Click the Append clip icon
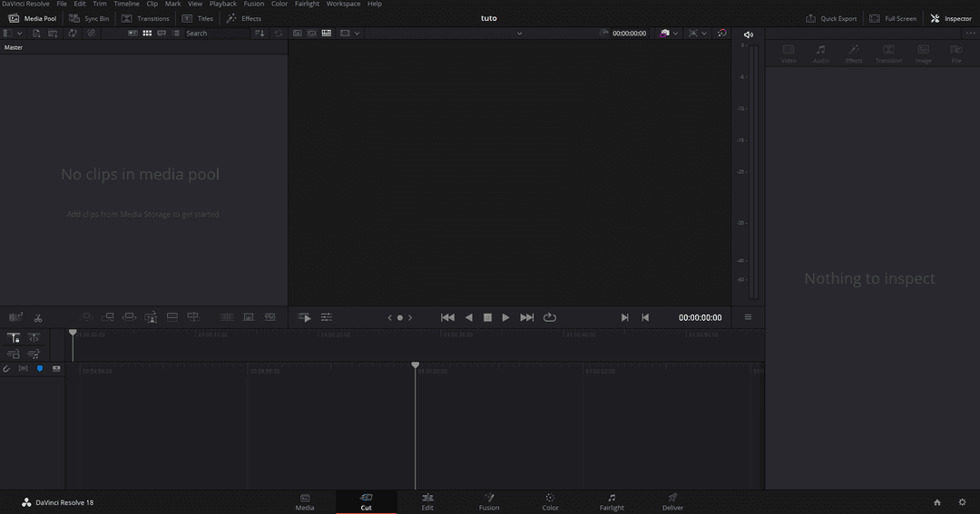The width and height of the screenshot is (980, 514). (107, 317)
